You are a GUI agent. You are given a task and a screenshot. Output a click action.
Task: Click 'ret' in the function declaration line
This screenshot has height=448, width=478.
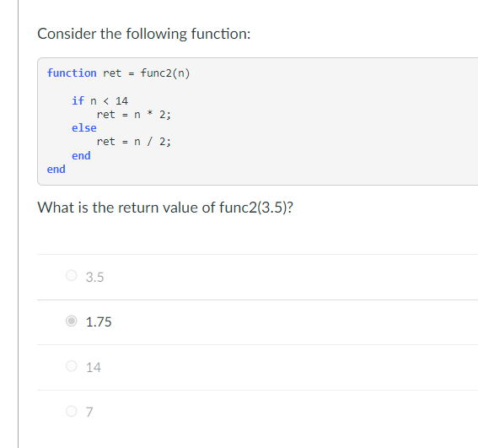coord(112,73)
